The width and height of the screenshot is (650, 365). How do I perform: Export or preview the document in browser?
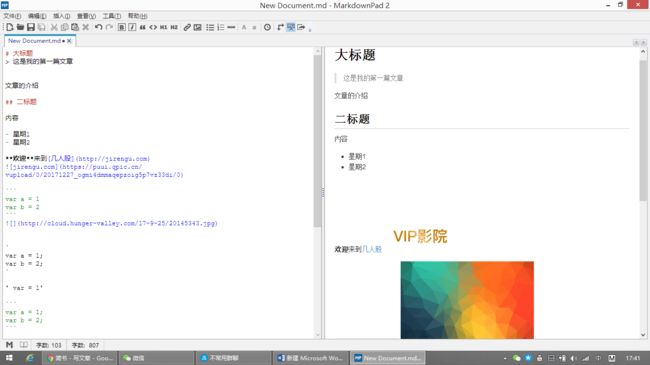(301, 27)
